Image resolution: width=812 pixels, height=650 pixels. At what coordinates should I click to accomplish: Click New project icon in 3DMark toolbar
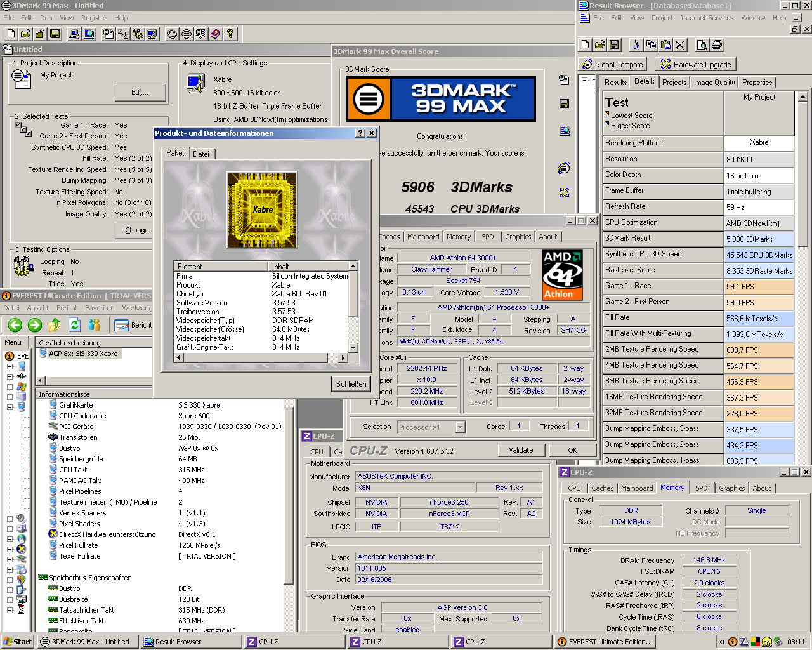[x=11, y=34]
